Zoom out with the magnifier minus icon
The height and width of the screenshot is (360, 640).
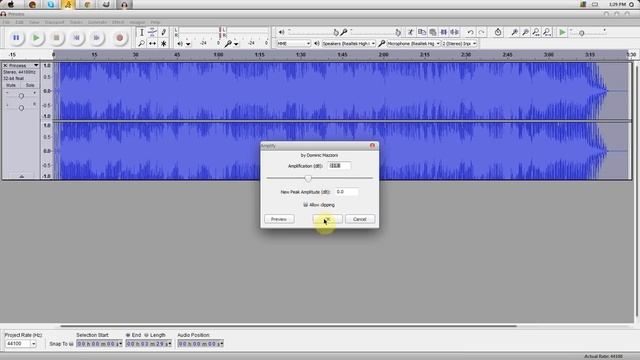click(525, 32)
